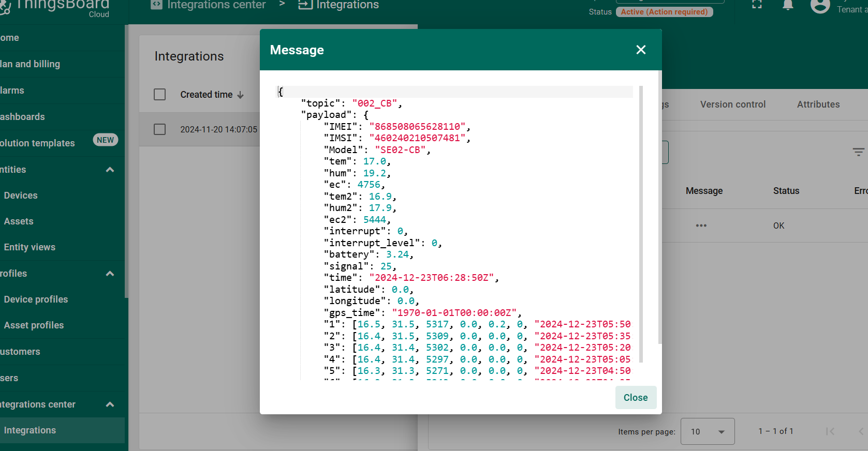Click the Model value SE02-CB
868x451 pixels.
400,150
